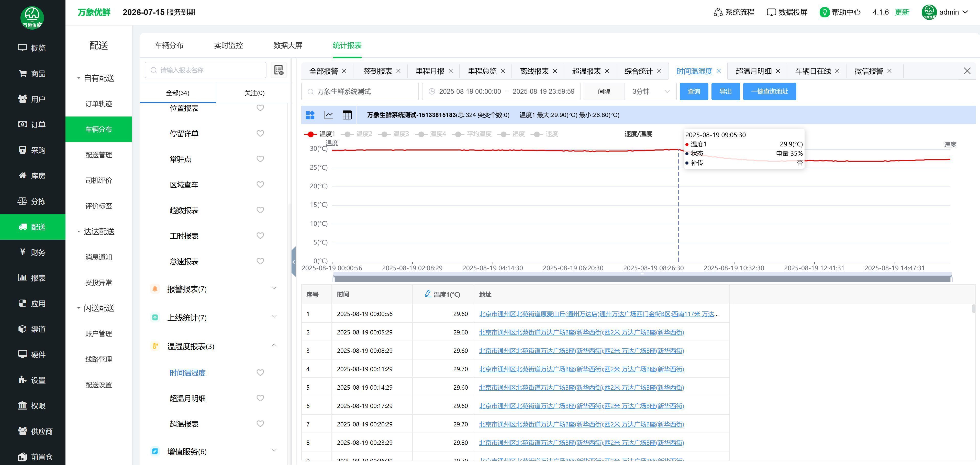980x465 pixels.
Task: Open the address link in row 4
Action: [x=581, y=369]
